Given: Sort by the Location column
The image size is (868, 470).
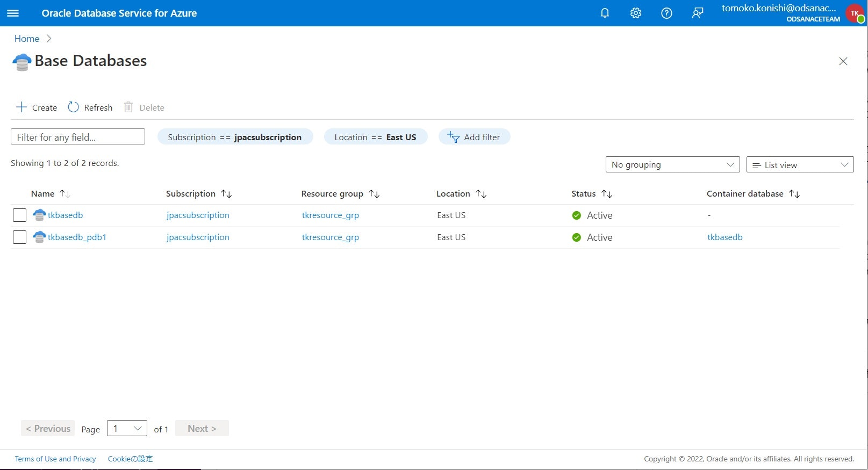Looking at the screenshot, I should [x=462, y=194].
